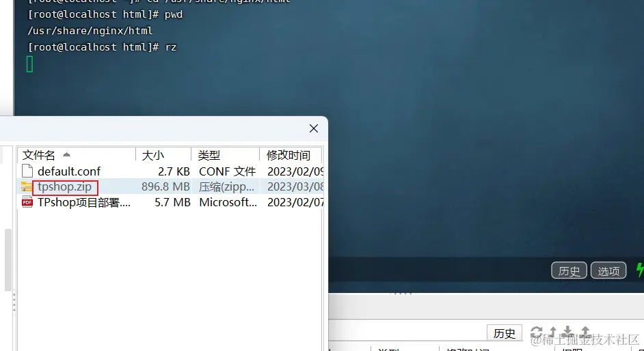Click the pwd command line in terminal
Image resolution: width=644 pixels, height=351 pixels.
105,15
